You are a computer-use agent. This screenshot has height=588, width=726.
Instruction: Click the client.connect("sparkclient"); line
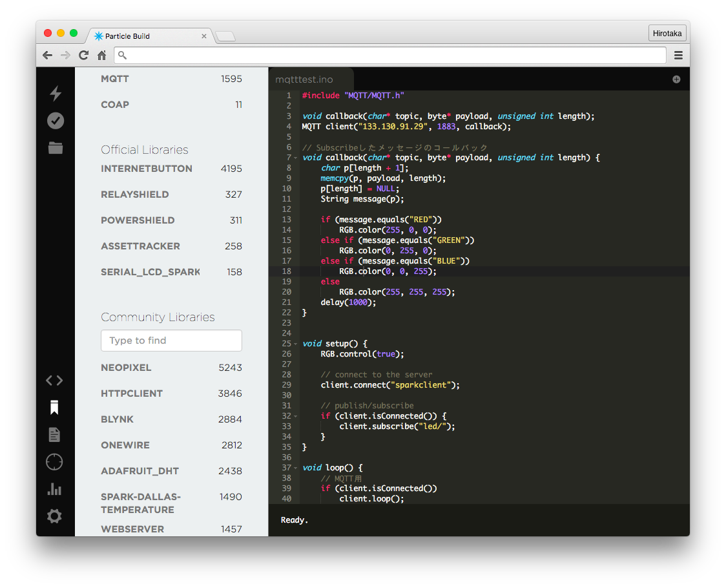click(x=390, y=385)
